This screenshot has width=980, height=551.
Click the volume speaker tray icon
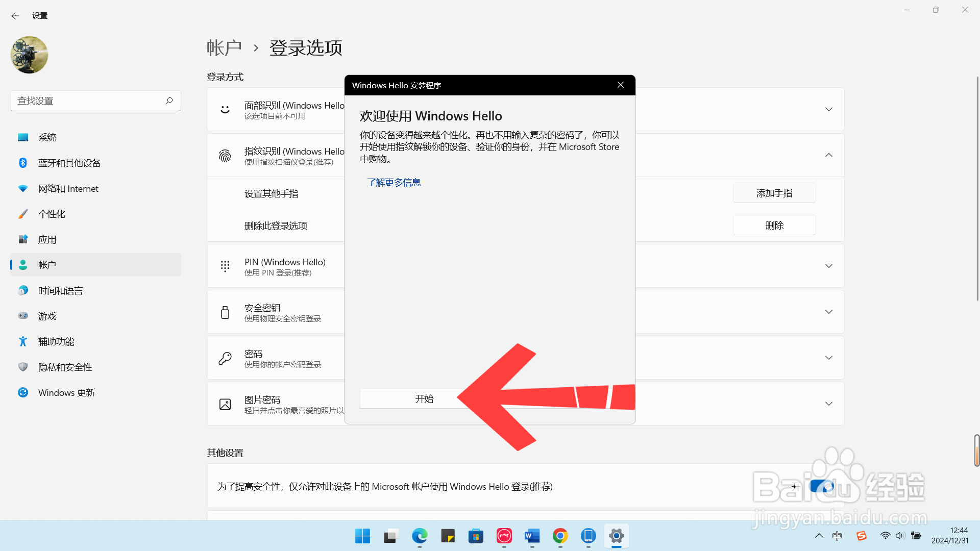900,536
